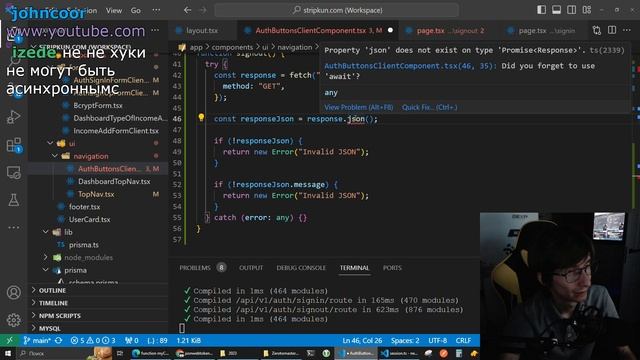Open Explorer views ellipsis menu
Viewport: 640px width, 360px height.
(x=155, y=30)
